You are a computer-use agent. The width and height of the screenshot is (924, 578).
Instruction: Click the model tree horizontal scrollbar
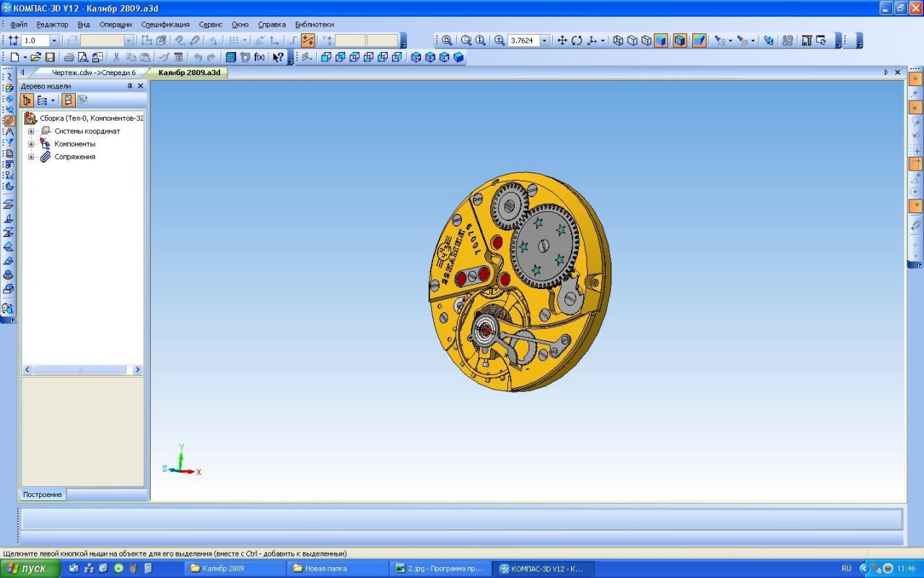pos(79,370)
